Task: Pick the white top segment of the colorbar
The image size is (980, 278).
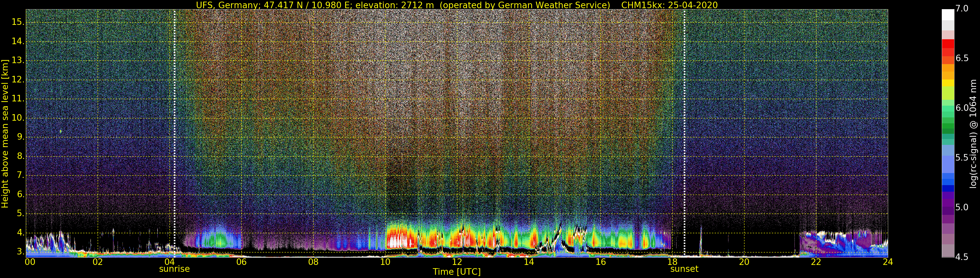Action: coord(948,14)
